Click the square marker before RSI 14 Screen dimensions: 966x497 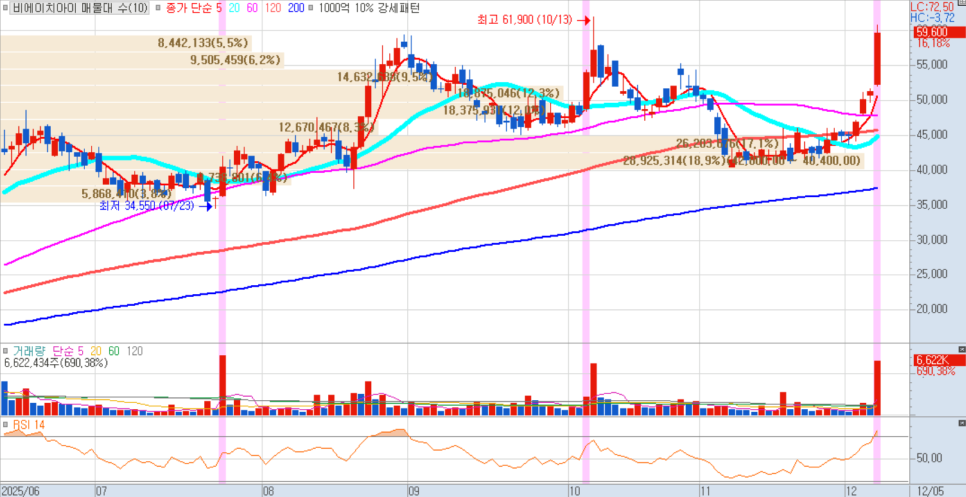(x=6, y=424)
